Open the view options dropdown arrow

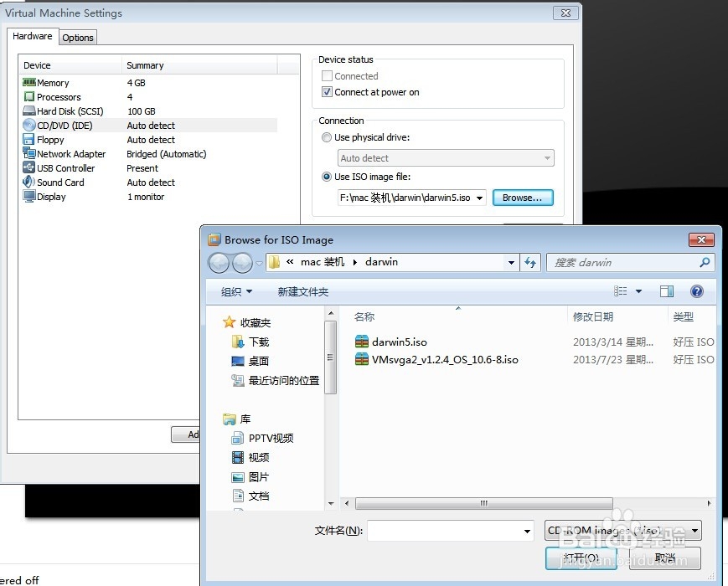click(x=638, y=291)
